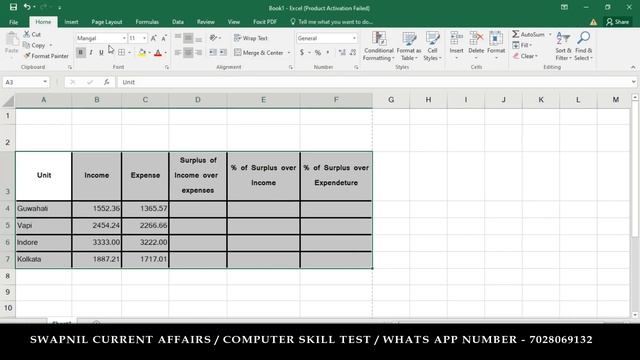Toggle Wrap Text
Screen dimensions: 640x360
(251, 38)
